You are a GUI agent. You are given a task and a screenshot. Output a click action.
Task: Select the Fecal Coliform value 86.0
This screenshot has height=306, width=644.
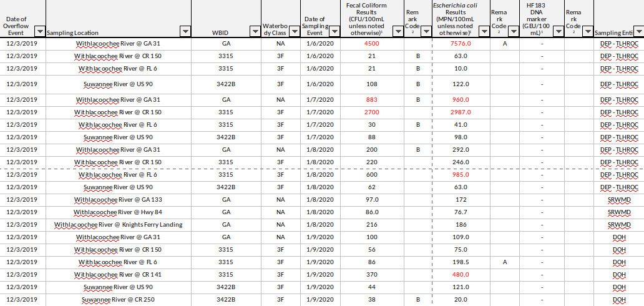click(x=372, y=212)
